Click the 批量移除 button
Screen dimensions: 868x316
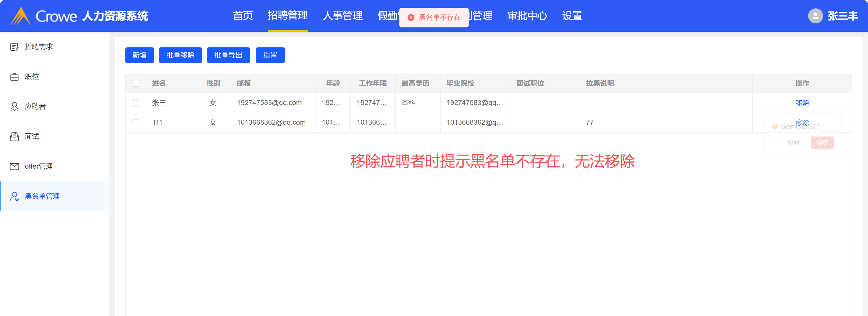[x=180, y=55]
